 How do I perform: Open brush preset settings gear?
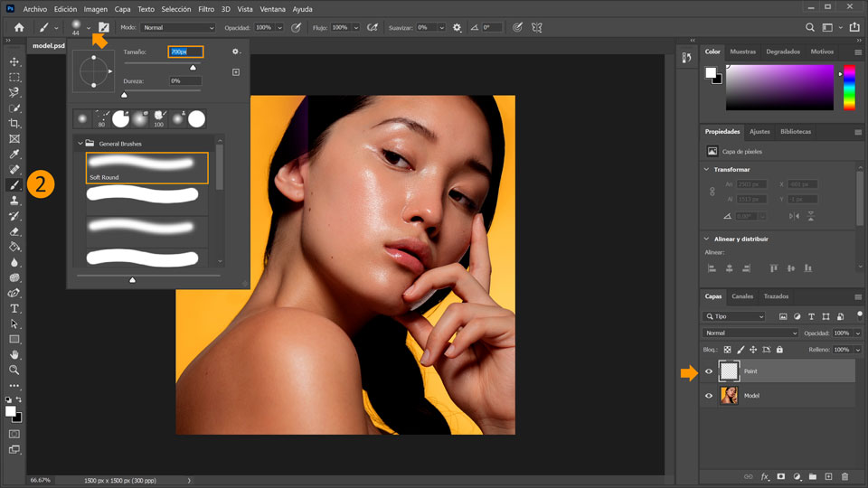point(235,52)
